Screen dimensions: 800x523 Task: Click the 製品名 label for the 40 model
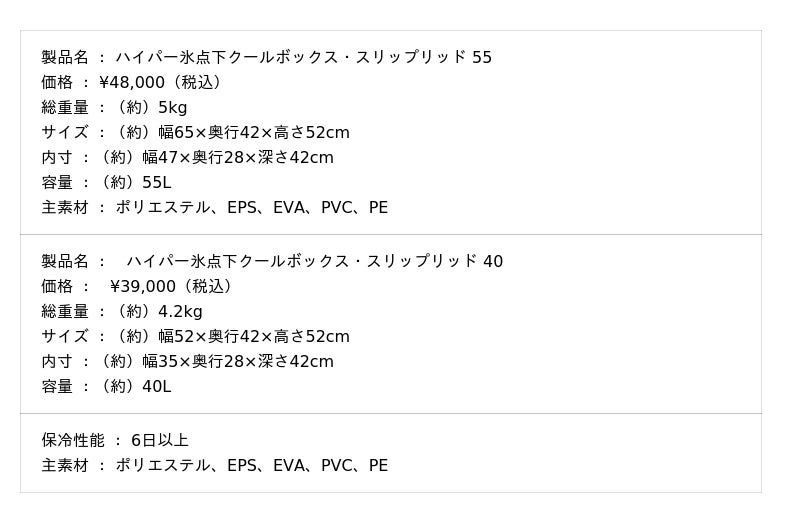tap(65, 262)
